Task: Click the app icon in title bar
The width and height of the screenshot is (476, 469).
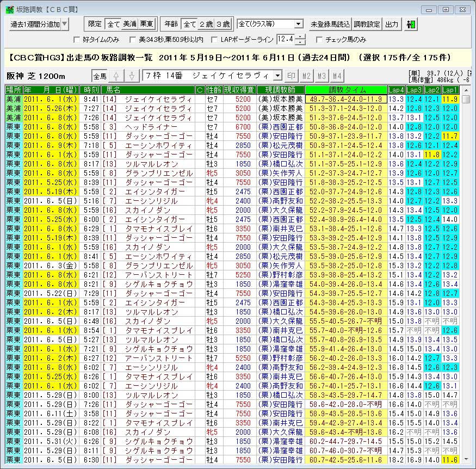Action: [x=10, y=9]
